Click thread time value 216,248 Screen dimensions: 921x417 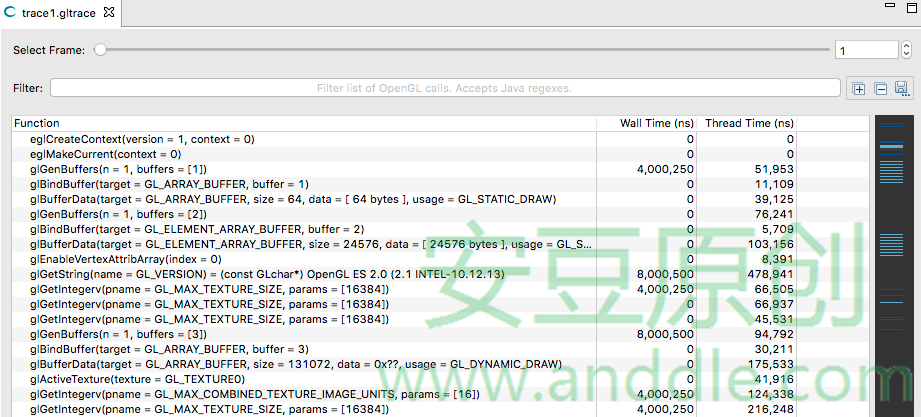click(770, 409)
